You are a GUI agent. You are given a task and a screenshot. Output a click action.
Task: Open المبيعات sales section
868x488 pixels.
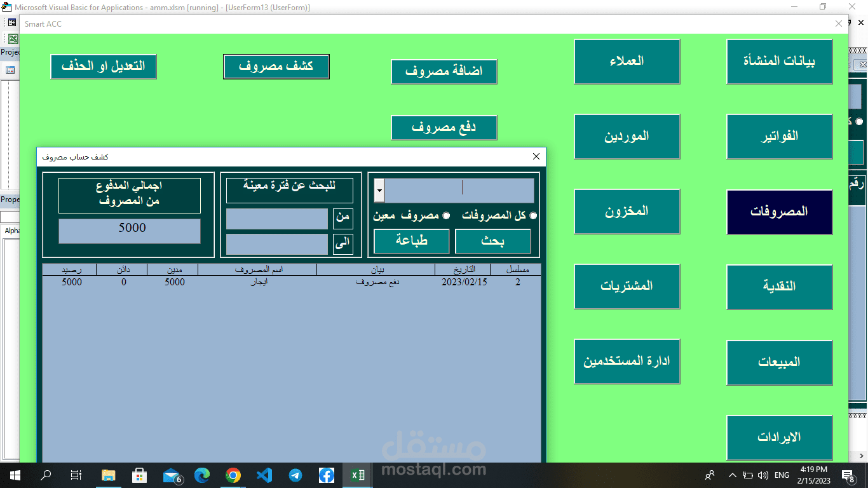pos(780,362)
